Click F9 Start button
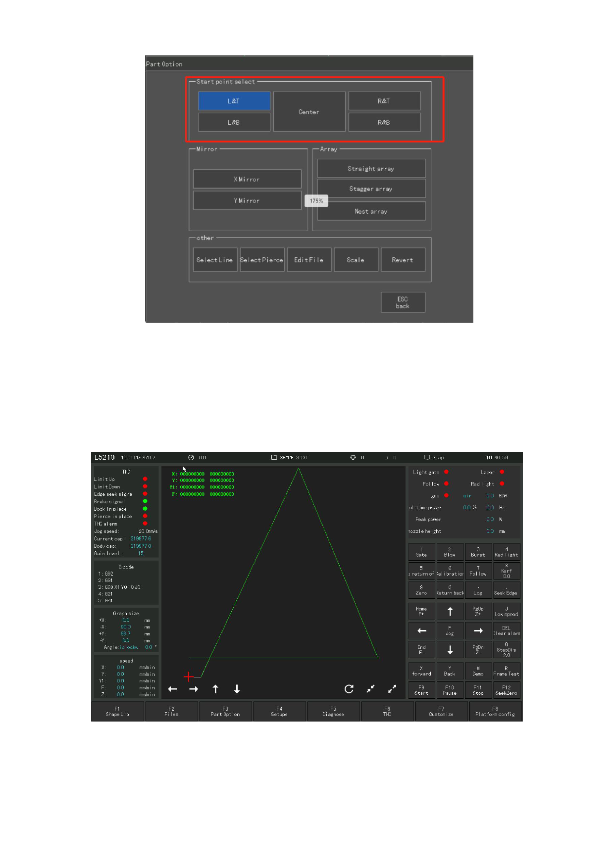The height and width of the screenshot is (868, 614). (421, 690)
